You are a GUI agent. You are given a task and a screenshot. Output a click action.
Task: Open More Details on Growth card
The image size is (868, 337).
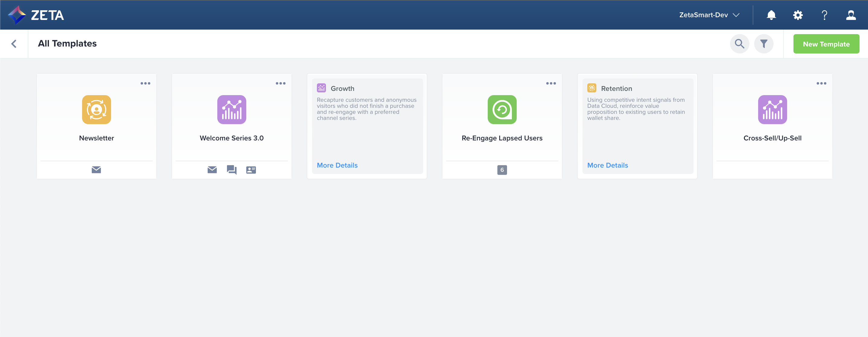click(337, 165)
